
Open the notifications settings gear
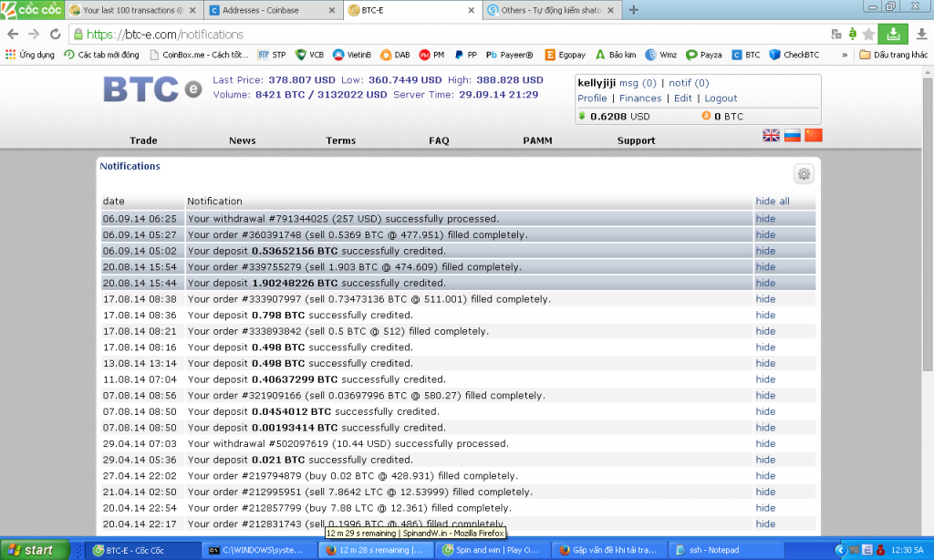pos(803,174)
